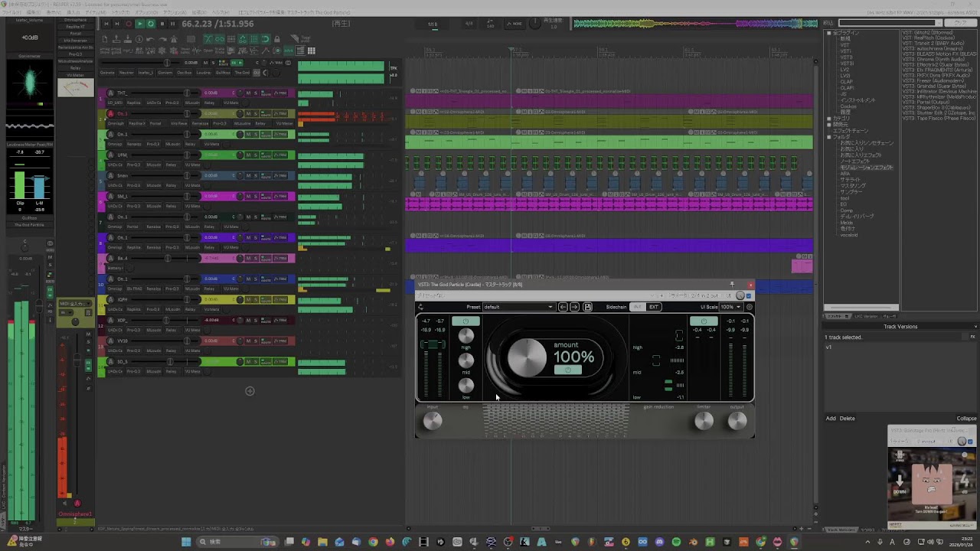Click TRIM envelope button on UFM_ track
The image size is (980, 551).
280,155
